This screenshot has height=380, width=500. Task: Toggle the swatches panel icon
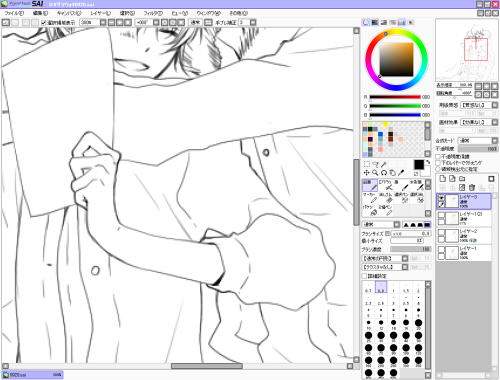coord(402,22)
